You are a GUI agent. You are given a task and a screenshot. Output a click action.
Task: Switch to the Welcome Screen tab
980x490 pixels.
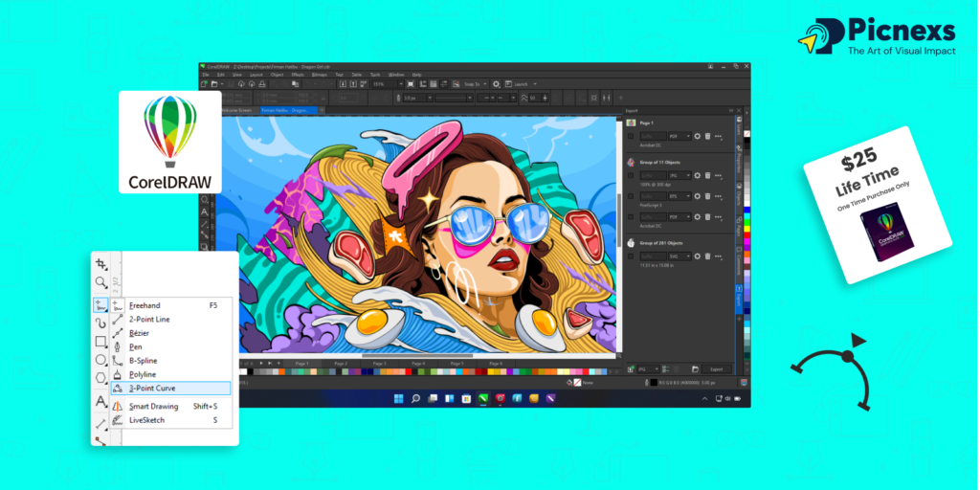pos(237,110)
